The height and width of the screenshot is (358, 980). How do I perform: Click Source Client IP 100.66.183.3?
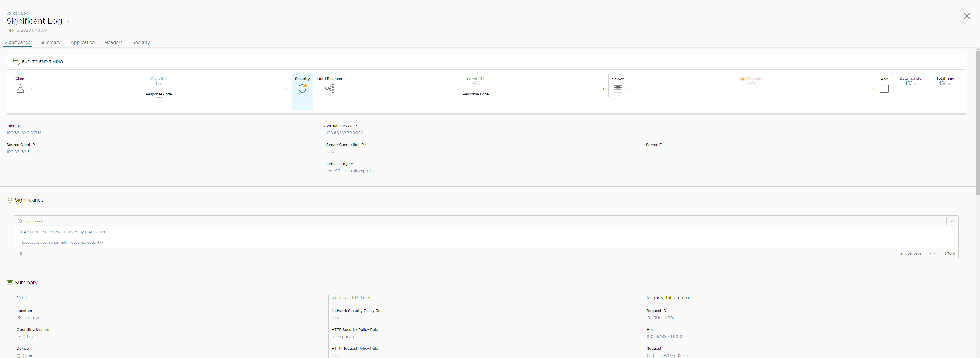pyautogui.click(x=18, y=152)
